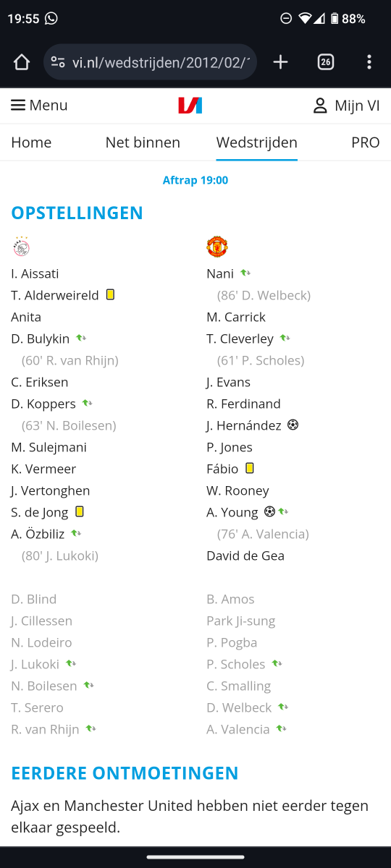Open the Mijn VI account icon

point(320,106)
